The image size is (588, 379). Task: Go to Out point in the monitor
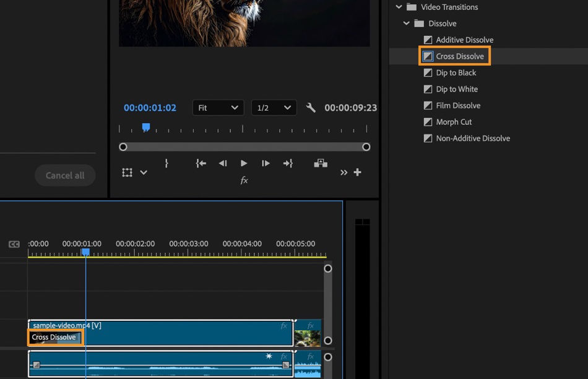[288, 163]
